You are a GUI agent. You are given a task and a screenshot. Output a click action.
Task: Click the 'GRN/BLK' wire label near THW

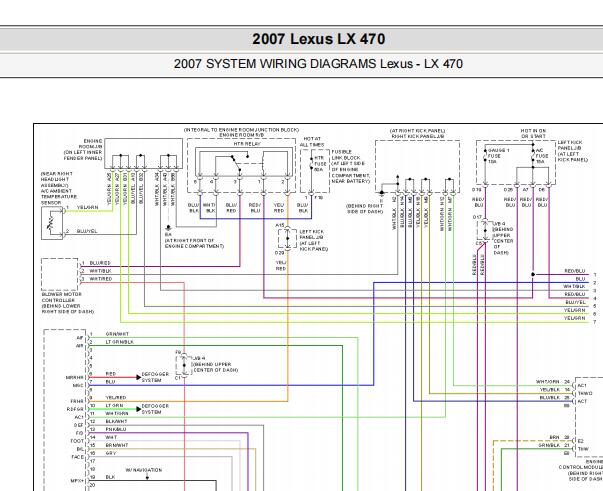coord(548,445)
